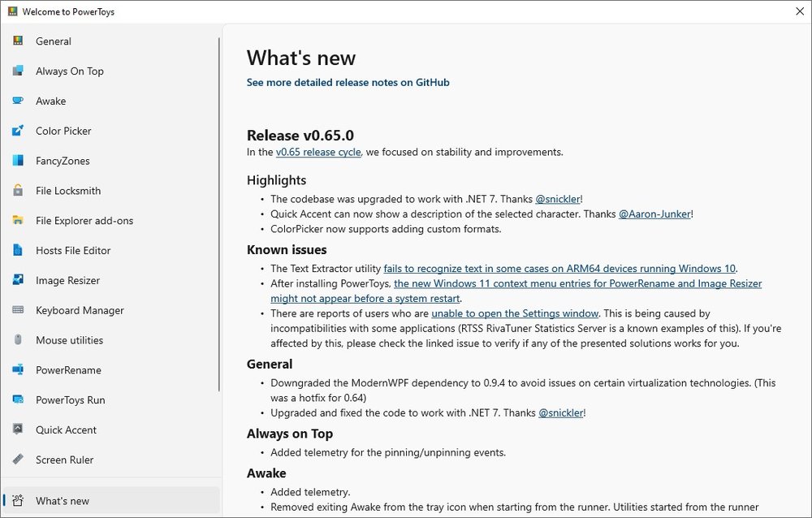Click the Hosts File Editor icon
Screen dimensions: 812x518
tap(18, 250)
